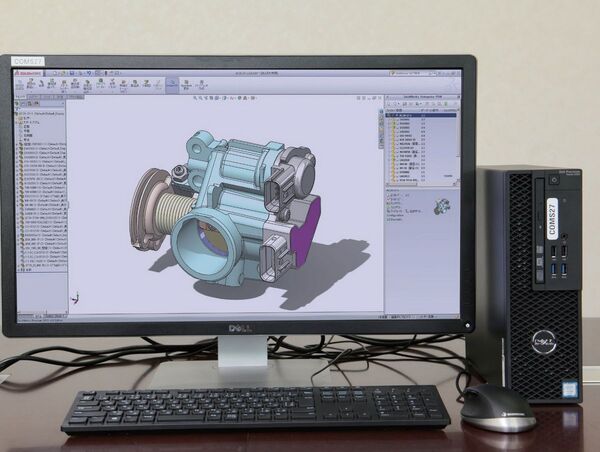This screenshot has height=452, width=600.
Task: Open the FeatureManager design tree tab
Action: (17, 103)
